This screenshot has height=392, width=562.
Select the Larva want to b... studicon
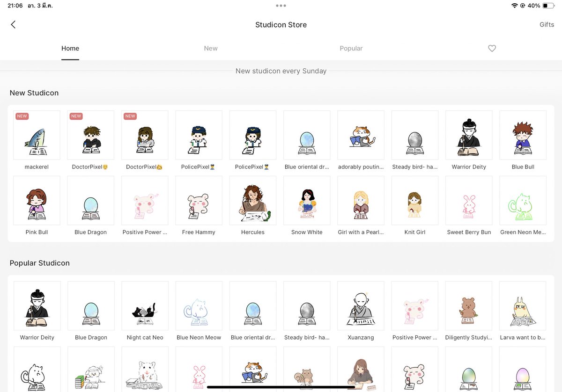click(x=523, y=306)
